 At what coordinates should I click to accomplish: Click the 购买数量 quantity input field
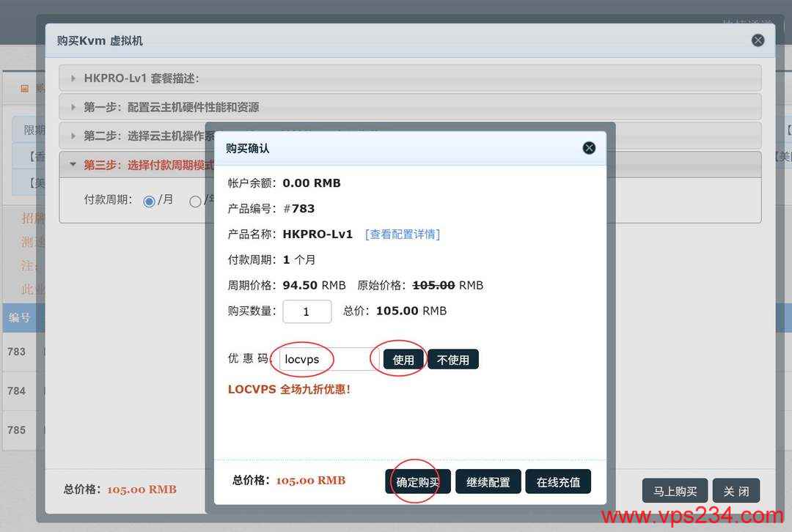pos(307,311)
